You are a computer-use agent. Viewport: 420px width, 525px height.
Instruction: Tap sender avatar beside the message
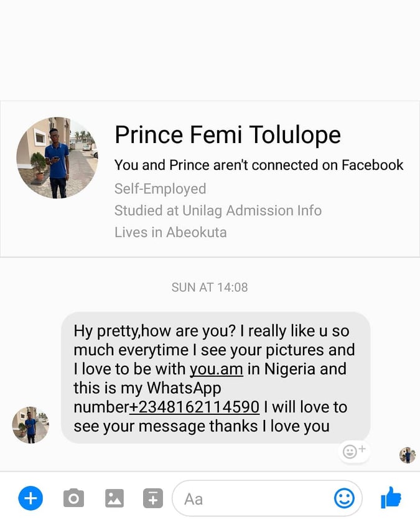[30, 425]
